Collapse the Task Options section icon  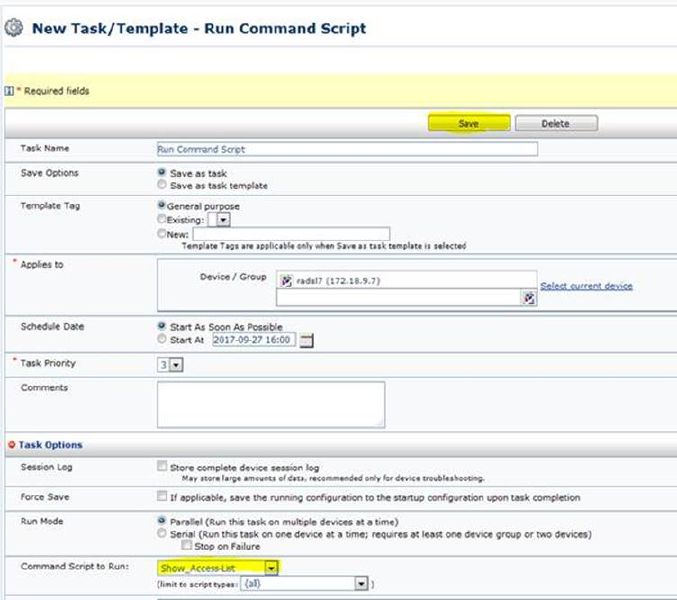pos(12,444)
